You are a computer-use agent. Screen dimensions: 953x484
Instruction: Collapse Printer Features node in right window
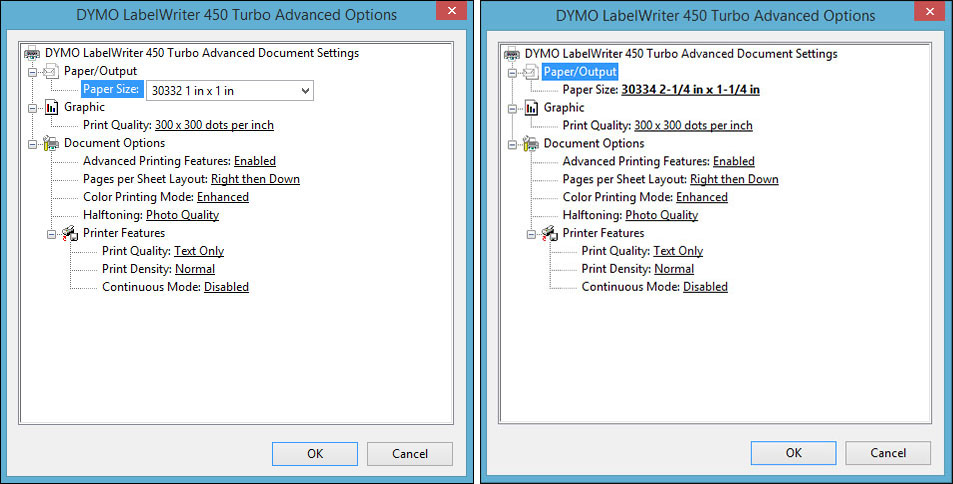pyautogui.click(x=531, y=234)
